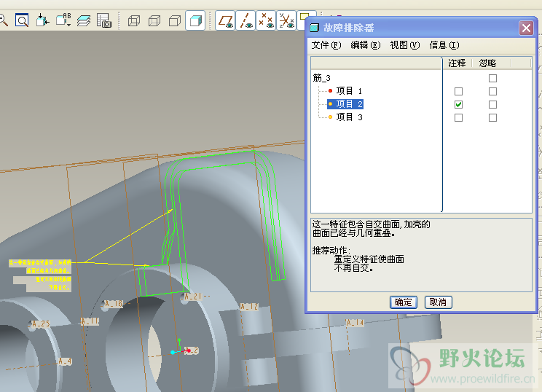Image resolution: width=542 pixels, height=392 pixels.
Task: Select 项目 2 in the tree
Action: coord(345,104)
